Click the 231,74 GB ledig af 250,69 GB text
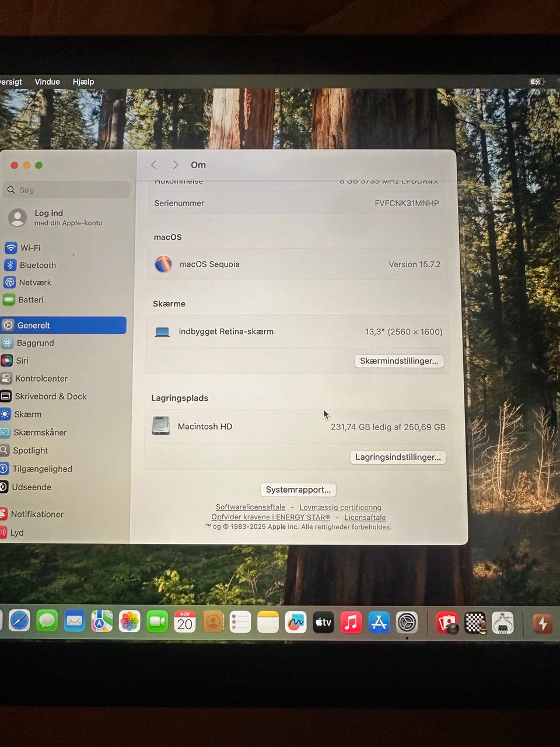 coord(388,427)
